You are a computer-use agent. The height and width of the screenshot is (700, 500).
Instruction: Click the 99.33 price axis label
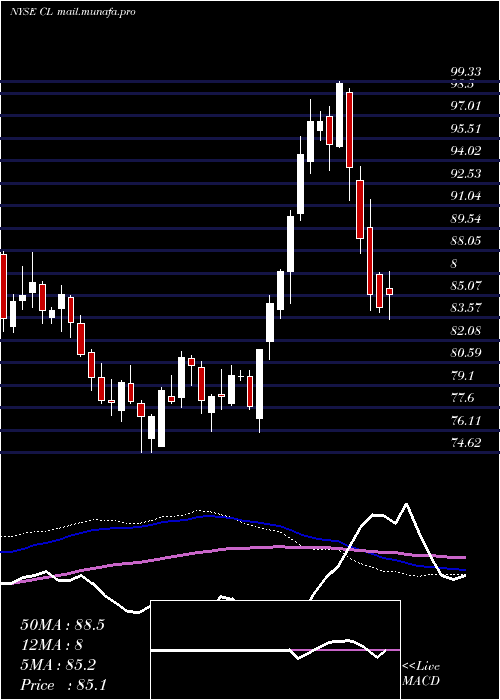coord(466,72)
